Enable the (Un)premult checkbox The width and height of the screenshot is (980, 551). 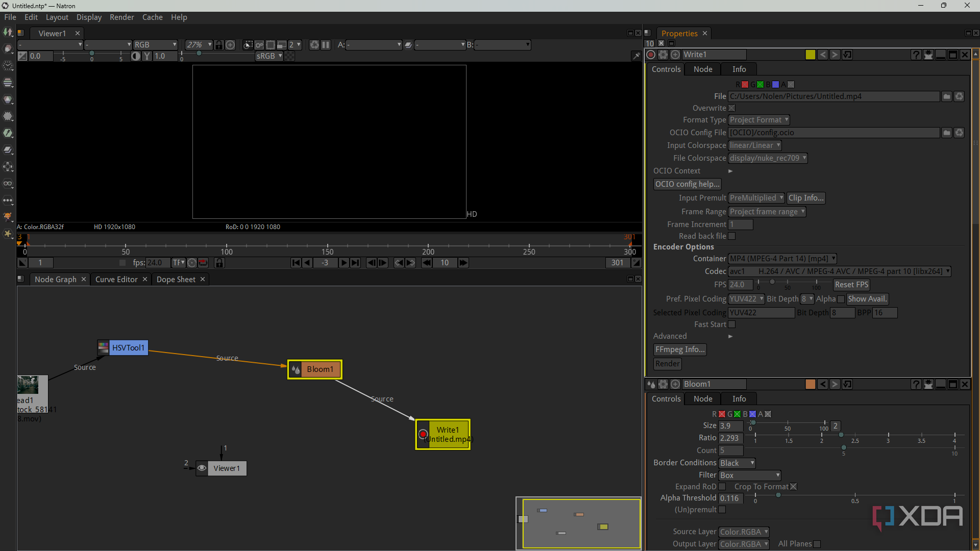click(722, 510)
